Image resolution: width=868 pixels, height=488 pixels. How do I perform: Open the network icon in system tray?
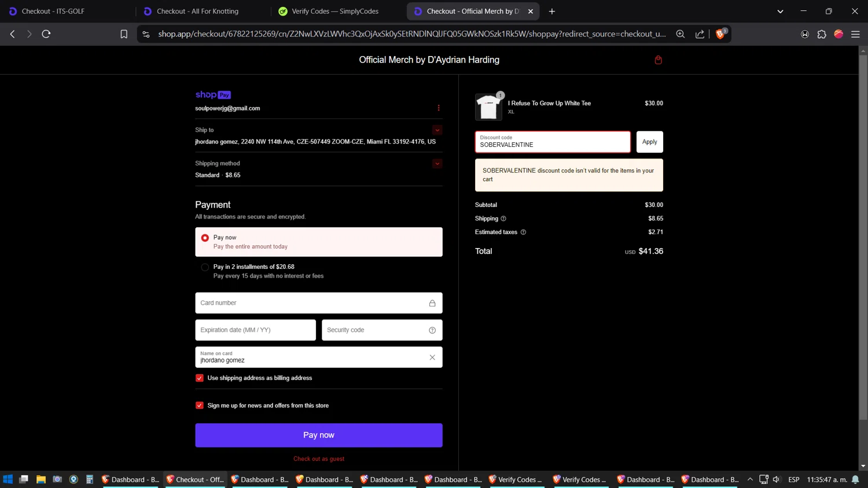click(x=764, y=479)
